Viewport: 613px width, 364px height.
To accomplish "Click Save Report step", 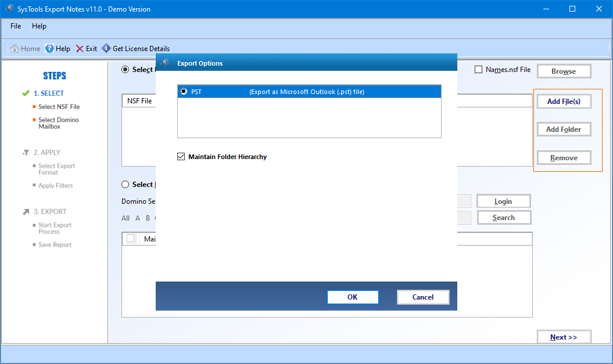I will click(x=55, y=244).
